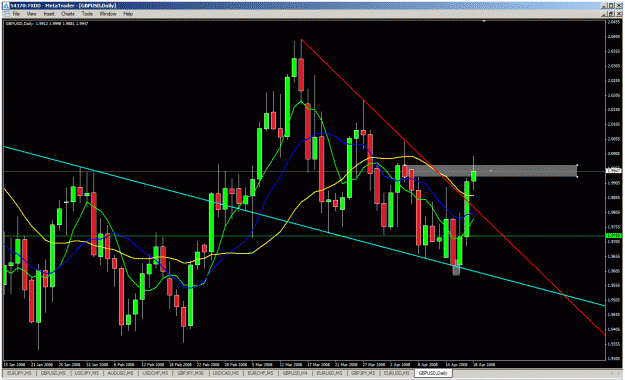
Task: Open the Tools menu
Action: pos(87,14)
